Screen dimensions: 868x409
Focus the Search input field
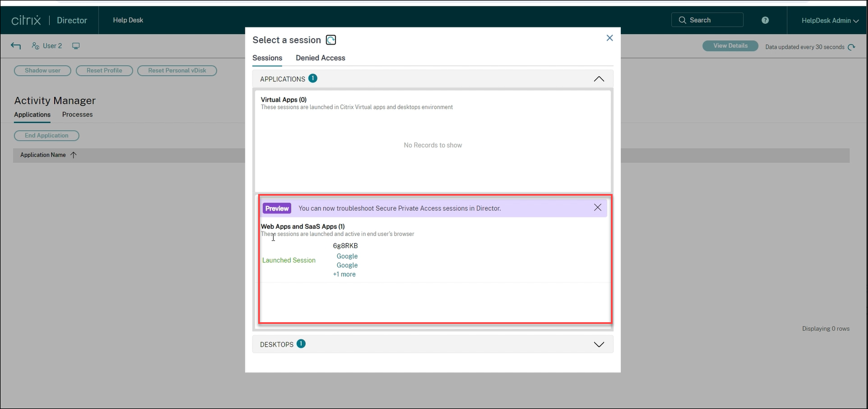point(708,20)
